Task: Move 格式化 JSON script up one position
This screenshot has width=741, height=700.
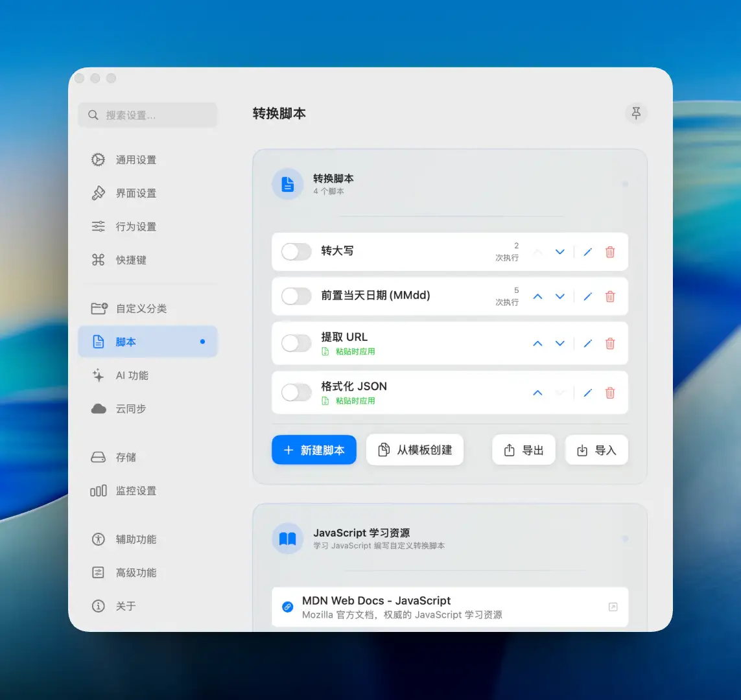Action: coord(537,393)
